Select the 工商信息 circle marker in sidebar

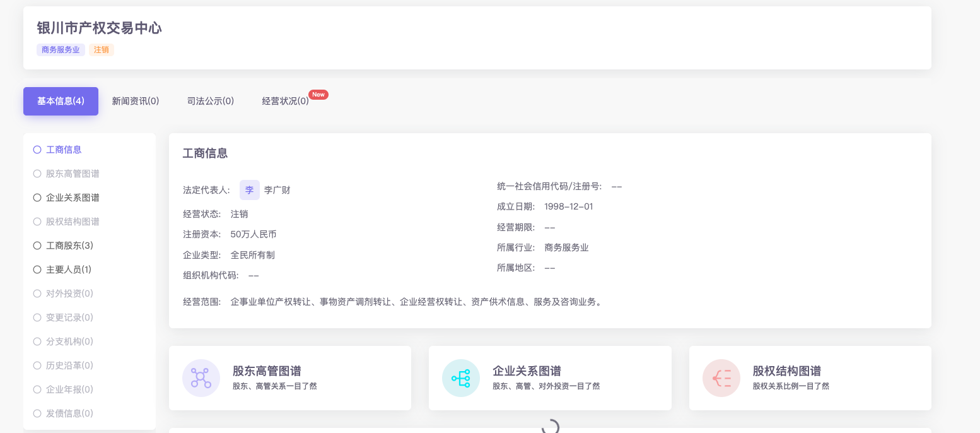(x=37, y=150)
